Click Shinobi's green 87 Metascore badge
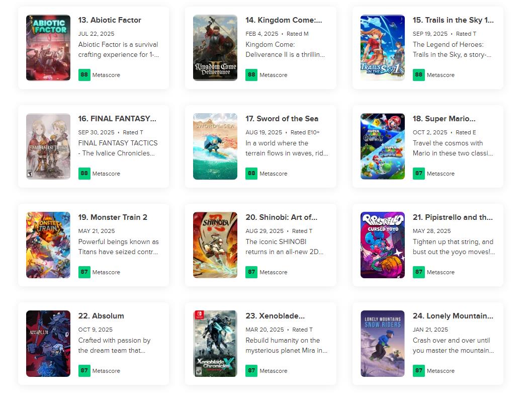Screen dimensions: 532x399 [x=251, y=272]
